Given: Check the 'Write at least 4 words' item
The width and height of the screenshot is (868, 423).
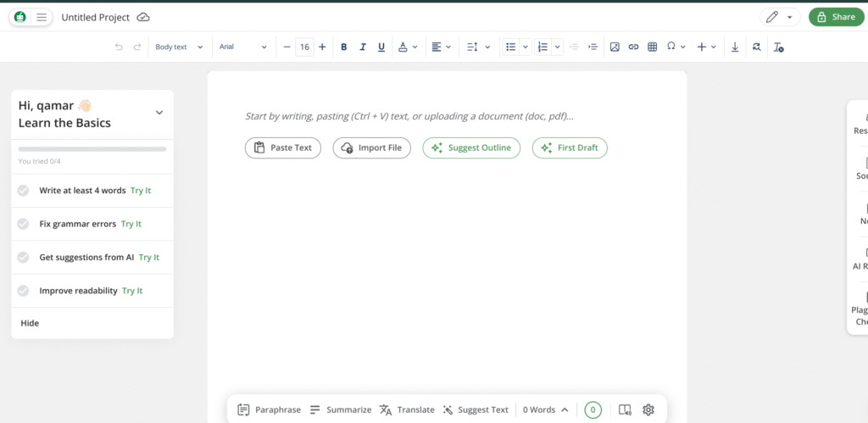Looking at the screenshot, I should pos(24,191).
